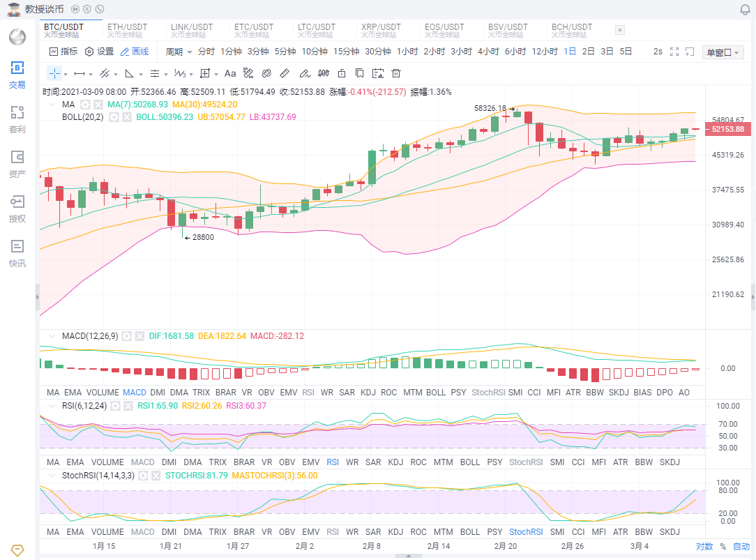
Task: Expand rectangle measure tool dropdown arrow
Action: (x=216, y=74)
